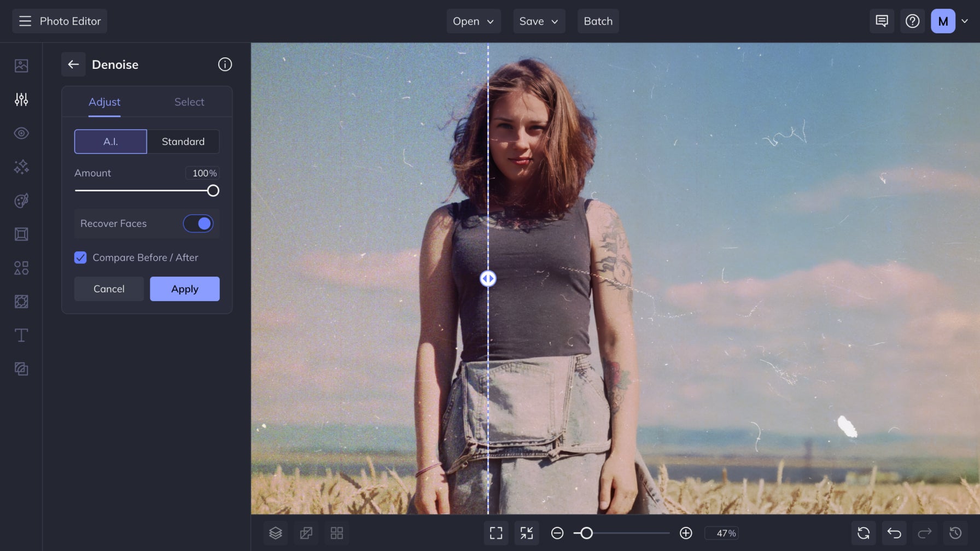
Task: Click the 47% zoom percentage field
Action: point(721,533)
